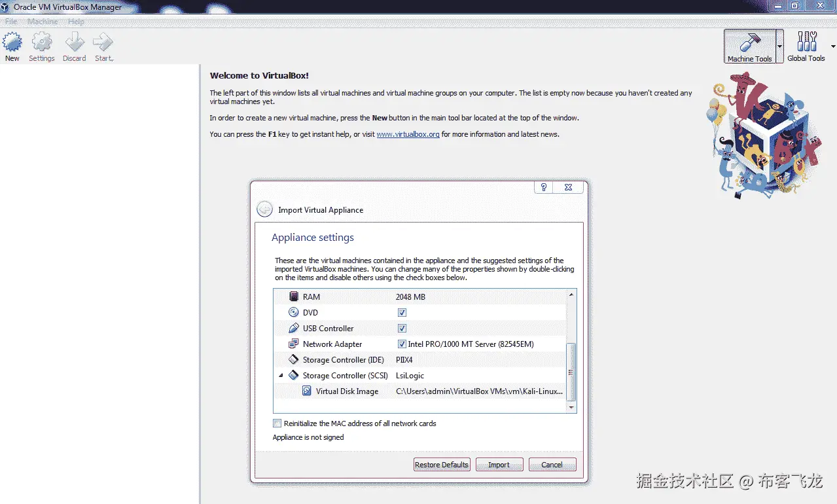Click the Storage Controller (SCSI) icon
837x504 pixels.
click(294, 375)
